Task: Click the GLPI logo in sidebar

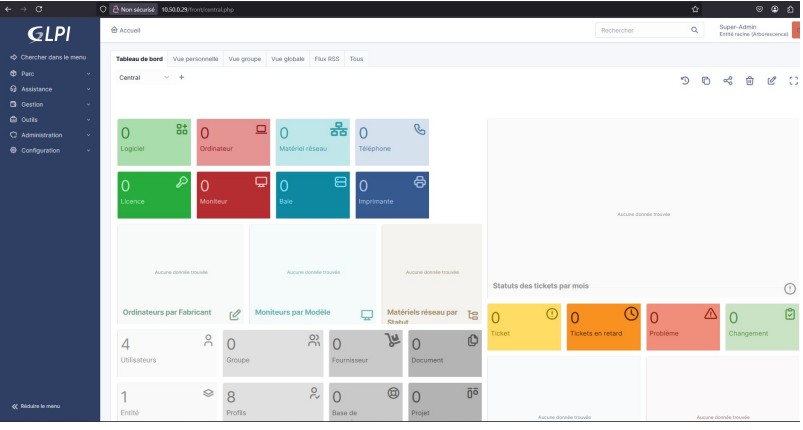Action: pyautogui.click(x=50, y=33)
